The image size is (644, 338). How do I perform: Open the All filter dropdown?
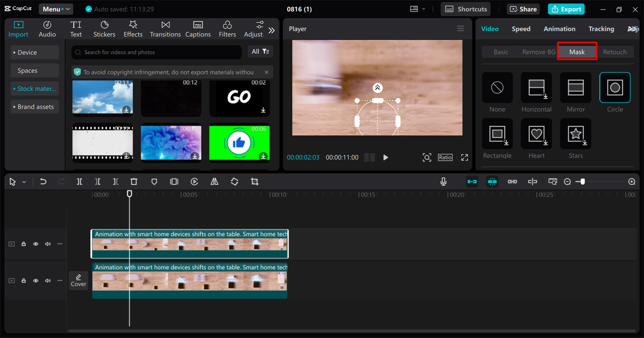tap(261, 52)
